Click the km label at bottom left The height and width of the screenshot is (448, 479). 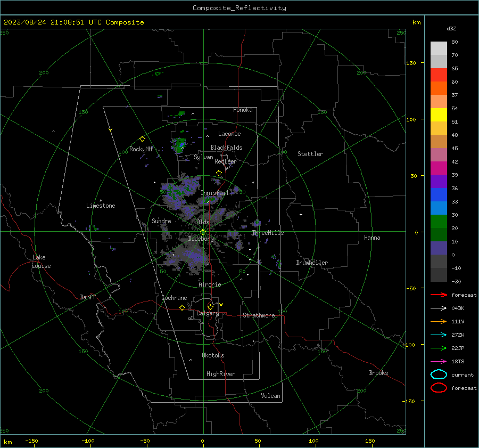point(7,442)
